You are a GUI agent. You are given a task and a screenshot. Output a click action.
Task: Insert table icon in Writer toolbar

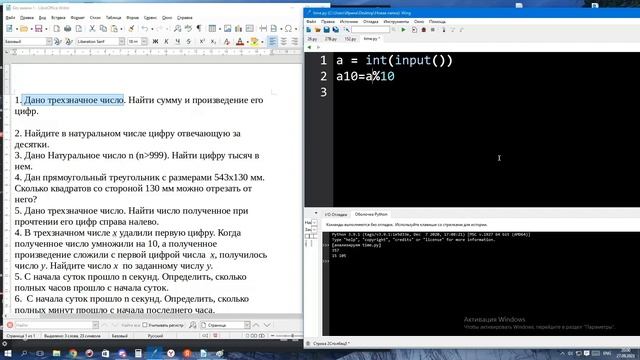point(212,29)
